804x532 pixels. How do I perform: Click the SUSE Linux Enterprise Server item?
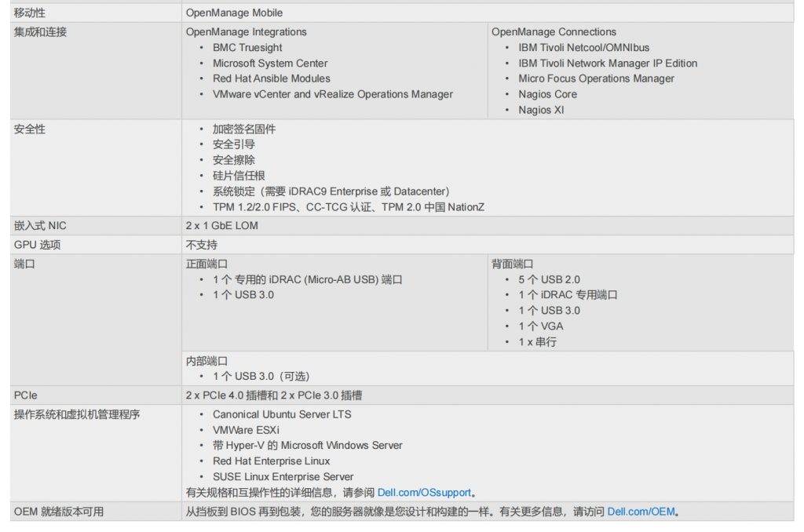click(x=283, y=476)
